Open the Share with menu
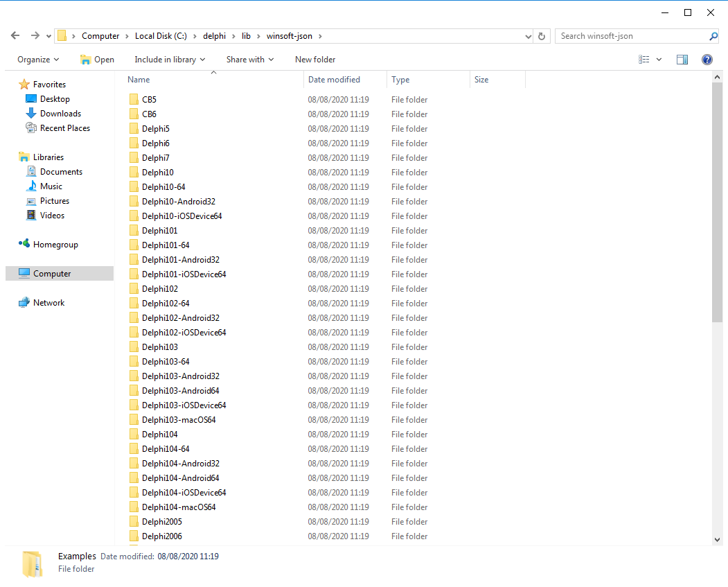 pyautogui.click(x=250, y=60)
